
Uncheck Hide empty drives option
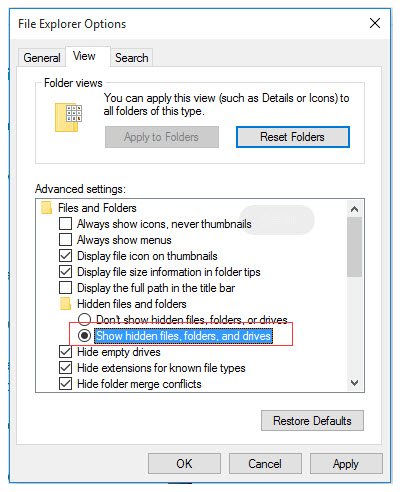click(x=65, y=352)
